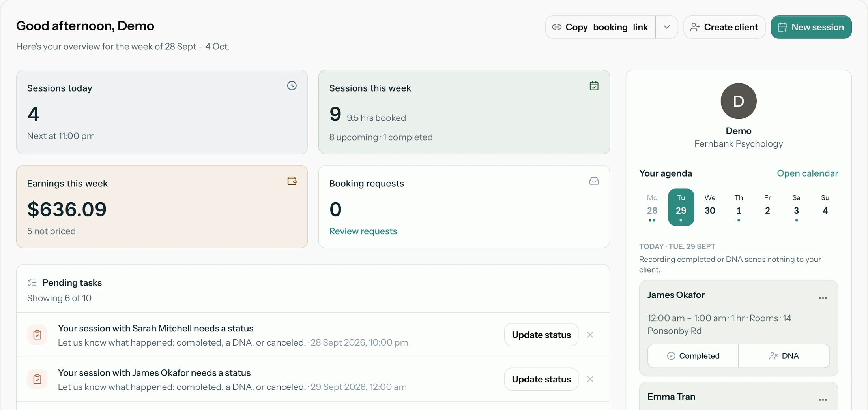Click Create client button
This screenshot has height=410, width=868.
724,27
